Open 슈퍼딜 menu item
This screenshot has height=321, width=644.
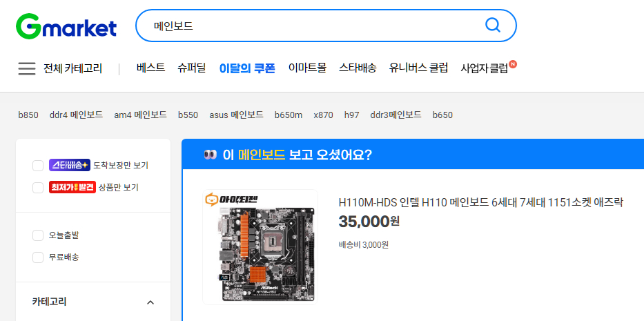[191, 68]
